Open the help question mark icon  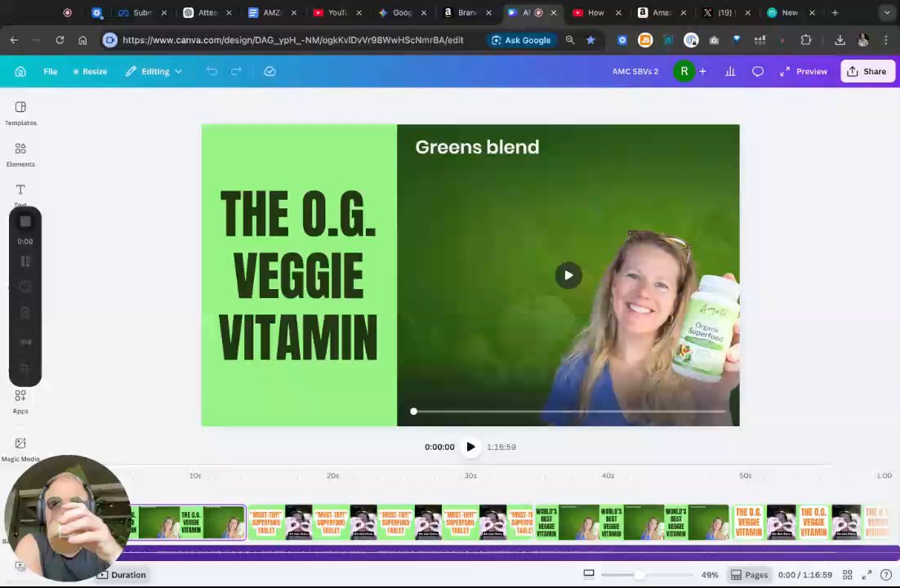(885, 575)
